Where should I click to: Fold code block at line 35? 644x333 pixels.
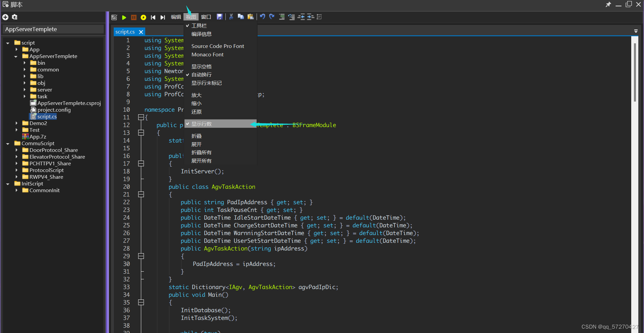[x=141, y=302]
